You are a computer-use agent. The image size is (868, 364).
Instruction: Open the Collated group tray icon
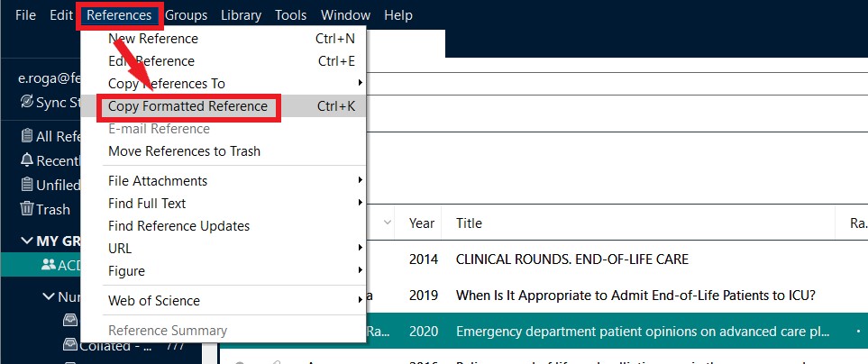point(69,346)
